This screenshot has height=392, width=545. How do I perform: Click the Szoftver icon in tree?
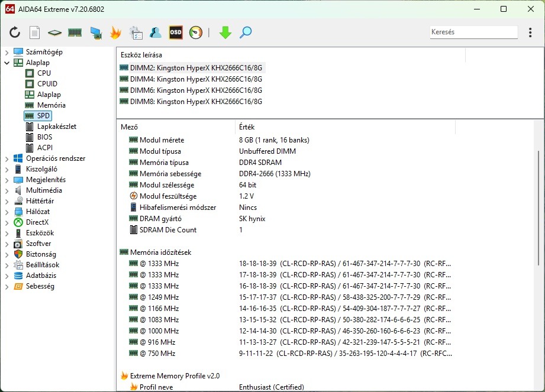point(18,244)
